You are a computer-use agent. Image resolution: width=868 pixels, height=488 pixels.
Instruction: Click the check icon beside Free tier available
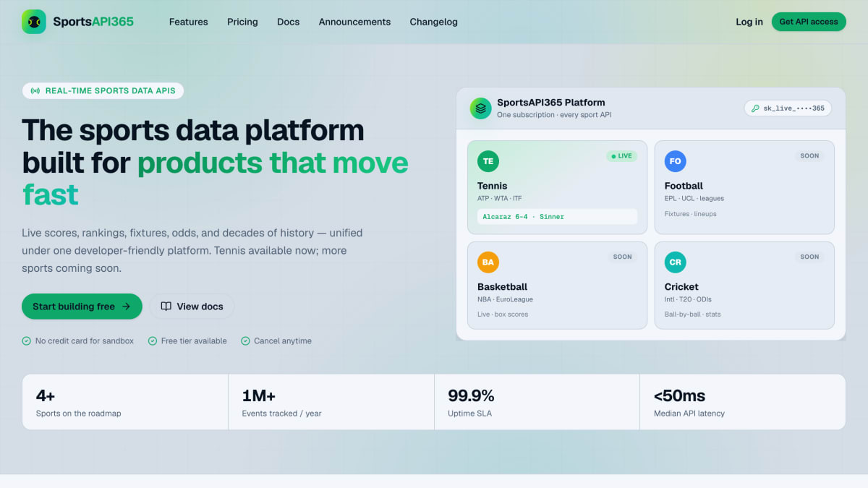(153, 341)
